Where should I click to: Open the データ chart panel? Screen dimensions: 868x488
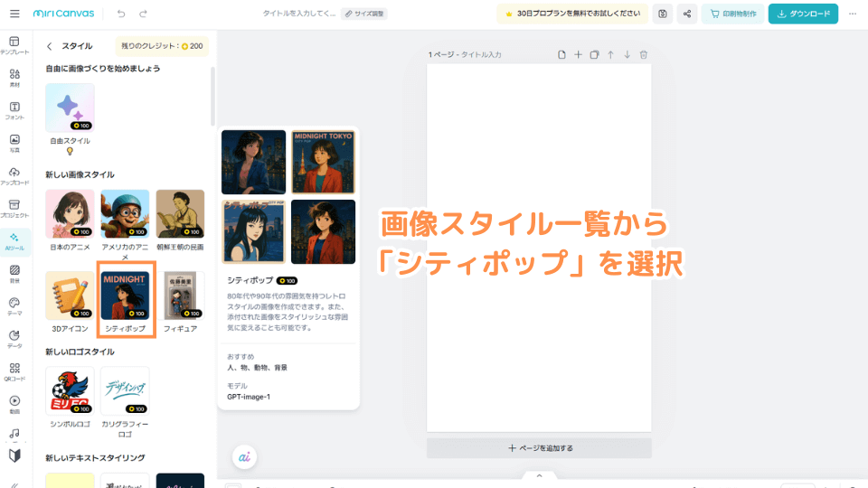[x=15, y=339]
